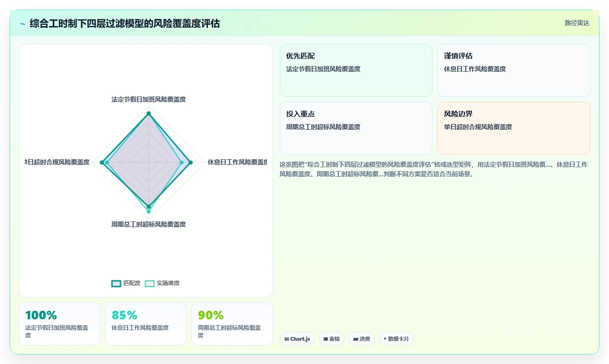Click the description paragraph starting 这张图把
Viewport: 609px width, 364px height.
[x=434, y=169]
